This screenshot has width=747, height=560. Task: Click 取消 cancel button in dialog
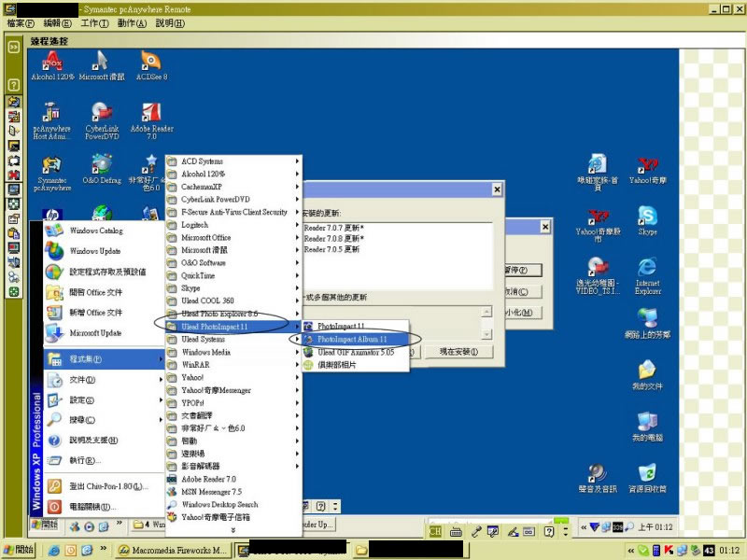pyautogui.click(x=523, y=291)
